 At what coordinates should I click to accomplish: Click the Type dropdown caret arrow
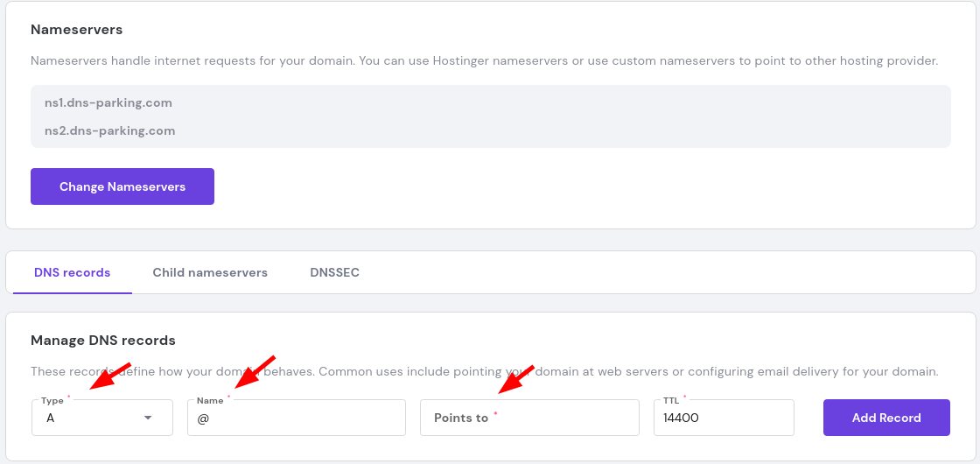[147, 418]
